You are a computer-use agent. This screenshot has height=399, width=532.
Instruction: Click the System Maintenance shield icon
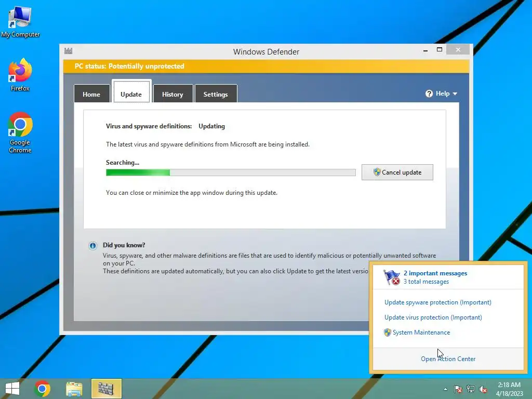coord(388,332)
